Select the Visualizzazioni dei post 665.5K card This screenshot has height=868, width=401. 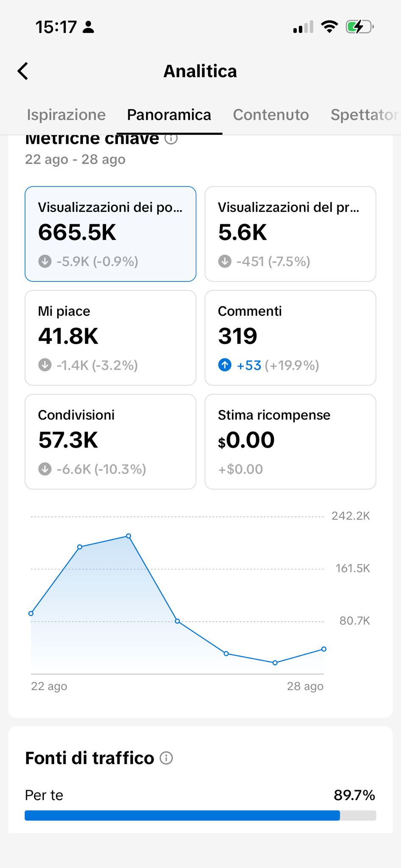(x=111, y=234)
